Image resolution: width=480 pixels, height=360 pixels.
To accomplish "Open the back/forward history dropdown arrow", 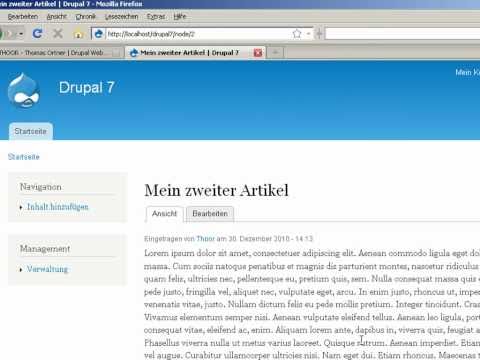I will pos(21,34).
